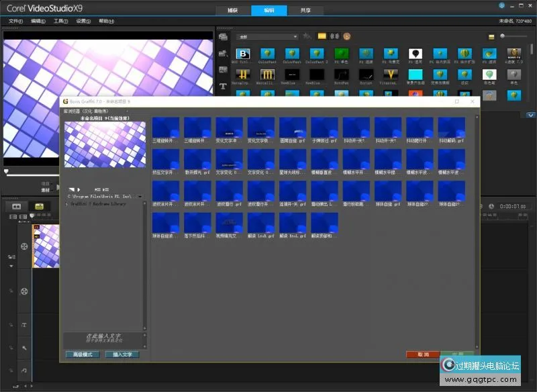Expand the Graffiti 7 Keyframe Library tree node
This screenshot has width=537, height=392.
66,203
